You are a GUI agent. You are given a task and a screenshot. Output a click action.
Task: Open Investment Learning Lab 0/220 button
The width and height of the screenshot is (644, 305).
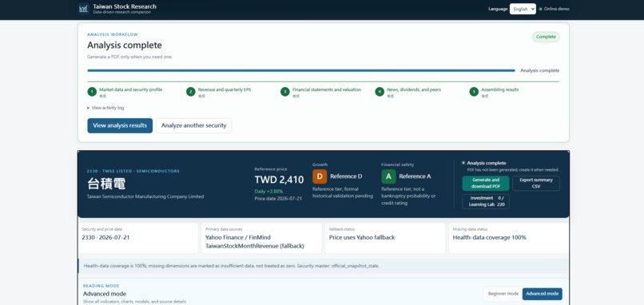[486, 201]
